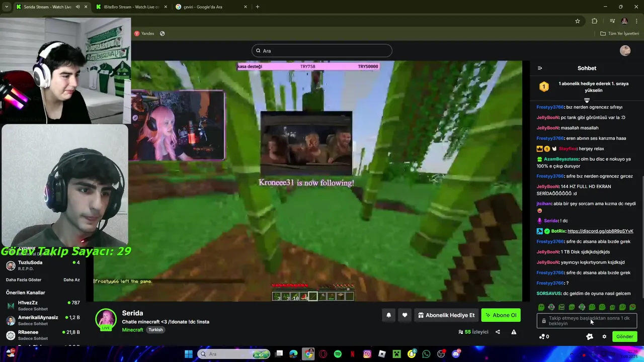The image size is (644, 362).
Task: Open the tab search dropdown arrow
Action: click(6, 7)
